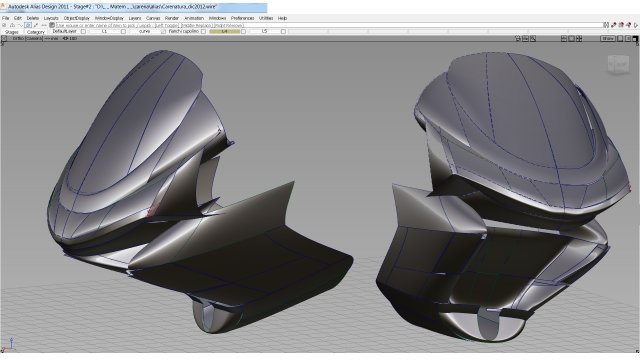Open the File menu

click(5, 18)
